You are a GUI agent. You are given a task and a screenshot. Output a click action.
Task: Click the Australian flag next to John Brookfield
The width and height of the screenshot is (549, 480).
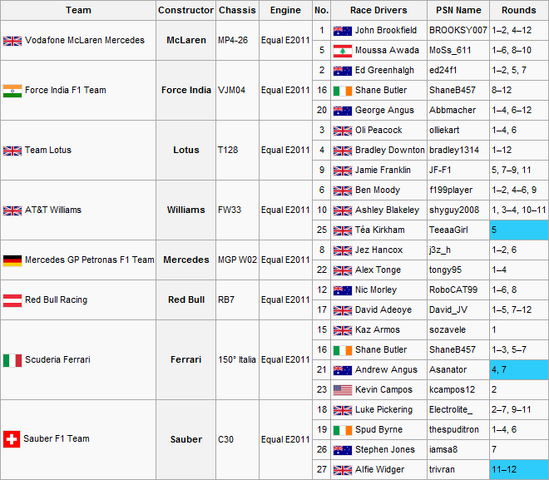(x=342, y=31)
